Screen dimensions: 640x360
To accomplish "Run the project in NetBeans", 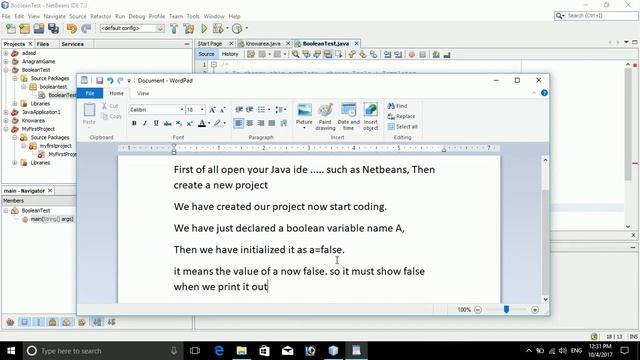I will (x=204, y=29).
